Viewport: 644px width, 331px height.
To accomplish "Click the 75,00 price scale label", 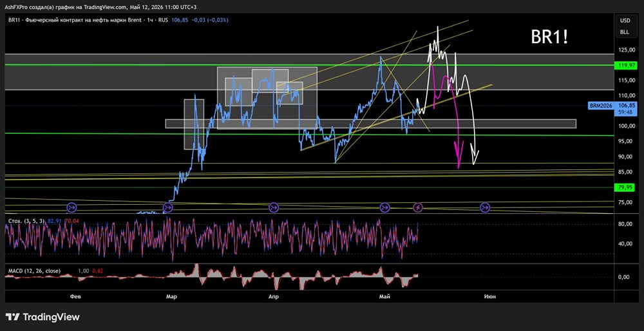I will pyautogui.click(x=627, y=202).
